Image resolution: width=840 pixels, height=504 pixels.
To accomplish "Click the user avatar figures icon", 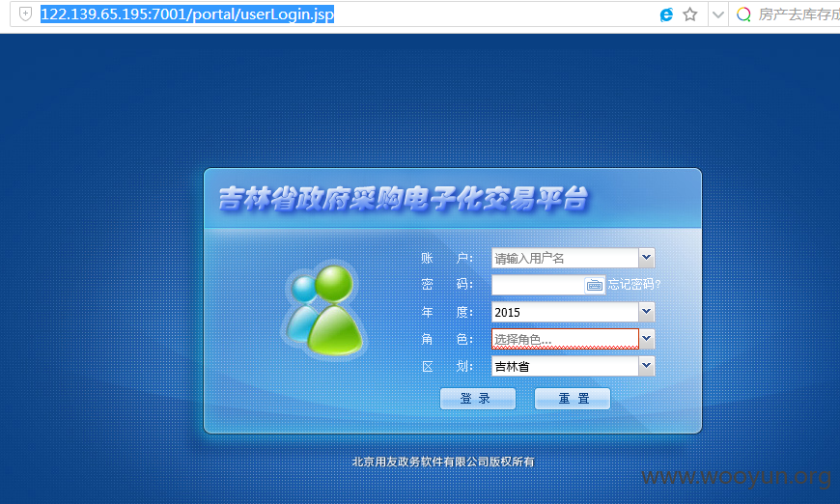I will (x=324, y=310).
